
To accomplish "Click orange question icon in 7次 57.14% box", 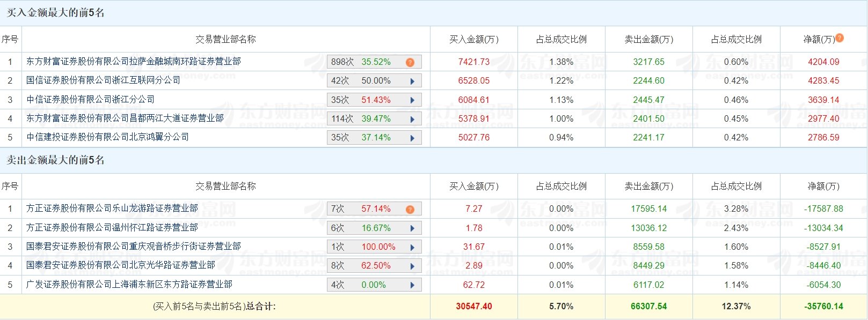I will [410, 209].
